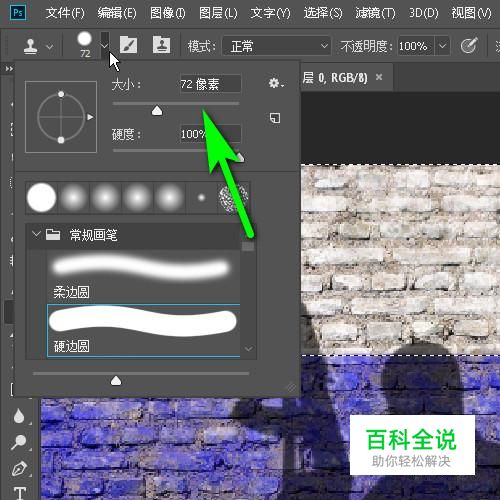
Task: Open the brush panel gear settings menu
Action: click(276, 83)
